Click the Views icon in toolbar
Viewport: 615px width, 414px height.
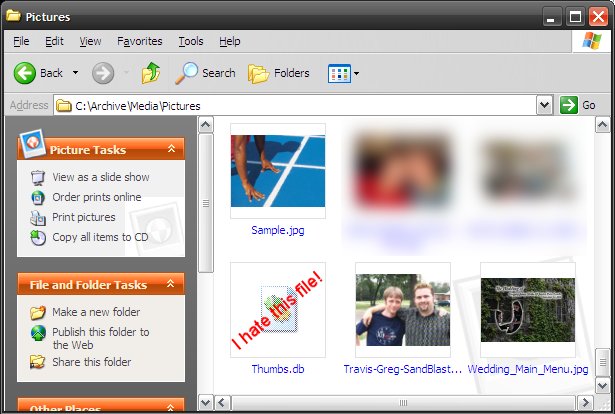[338, 73]
